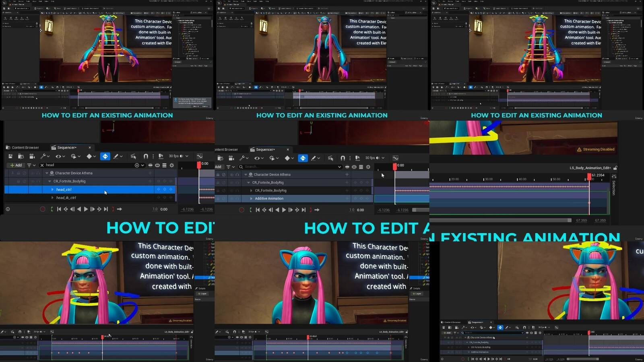Clear the 'head' search text with the X

tap(42, 165)
